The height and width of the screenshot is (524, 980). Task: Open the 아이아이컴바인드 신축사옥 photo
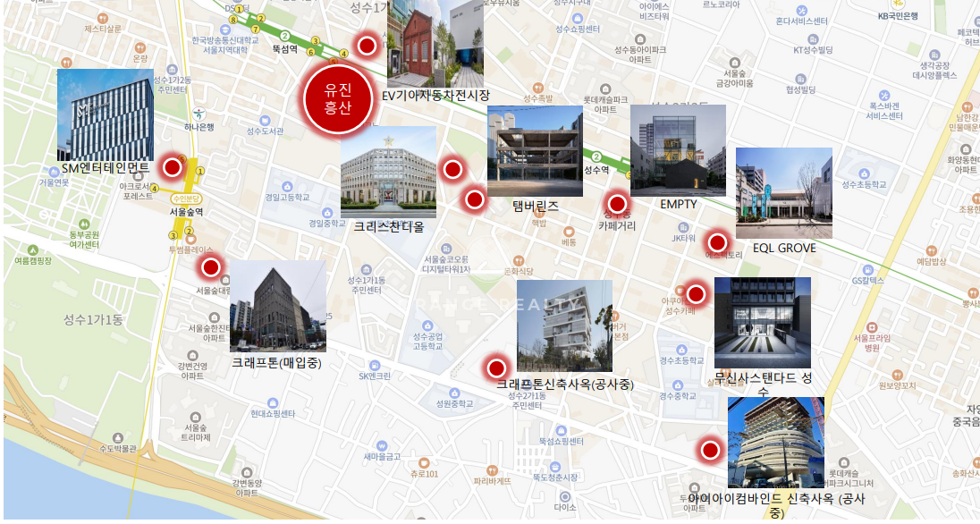tap(776, 443)
